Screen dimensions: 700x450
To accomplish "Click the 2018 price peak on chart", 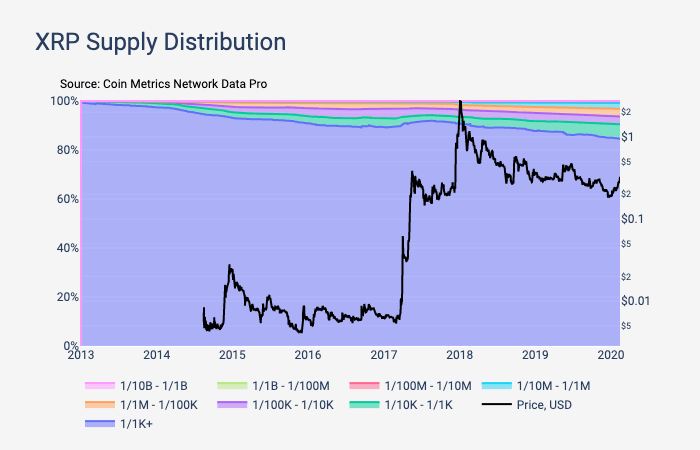I will (459, 102).
